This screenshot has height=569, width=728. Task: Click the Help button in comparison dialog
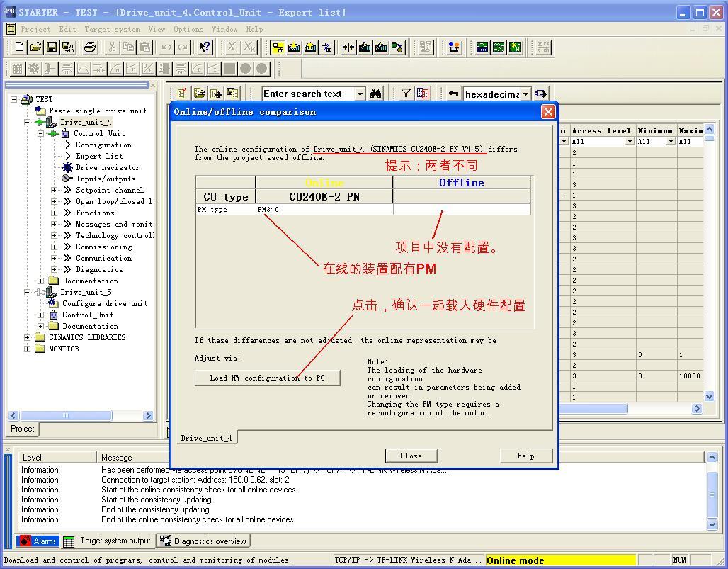526,456
